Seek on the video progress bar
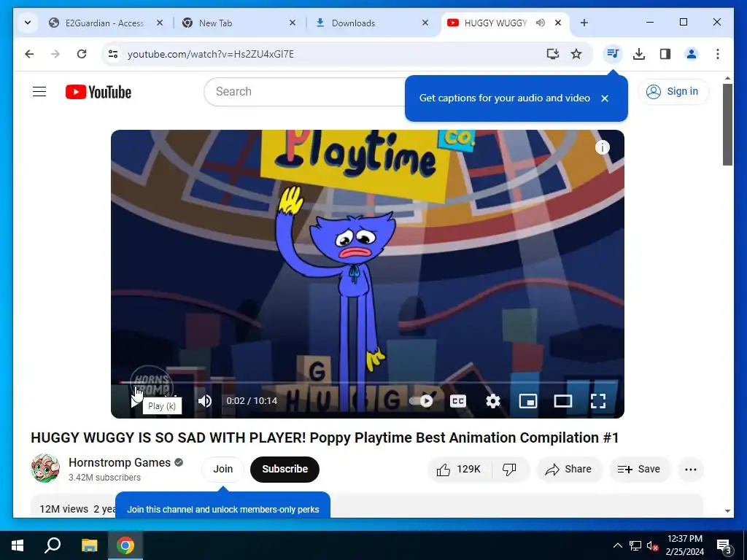This screenshot has height=560, width=747. point(368,382)
